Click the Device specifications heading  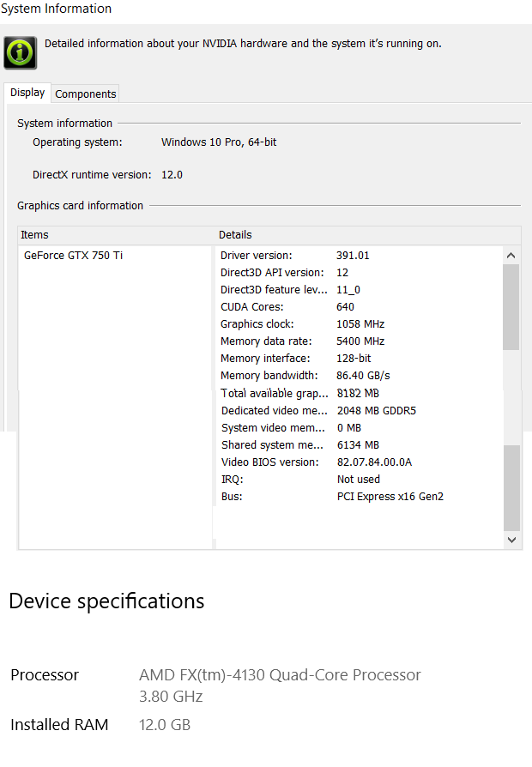[x=106, y=601]
